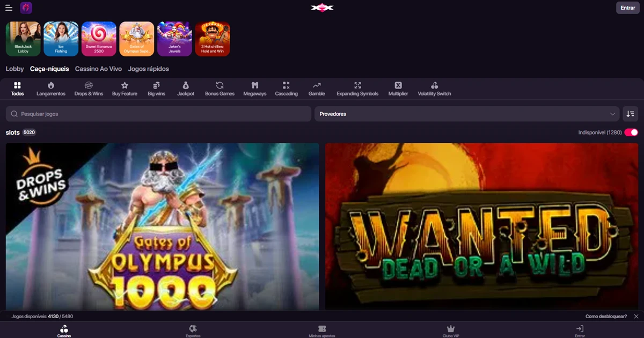Open Minhas apostas in bottom navigation
The width and height of the screenshot is (644, 338).
point(322,330)
